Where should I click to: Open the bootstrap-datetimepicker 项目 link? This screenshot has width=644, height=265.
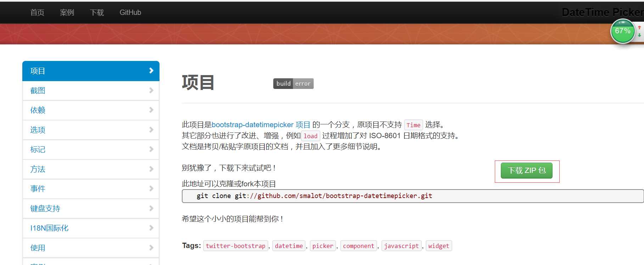[261, 125]
